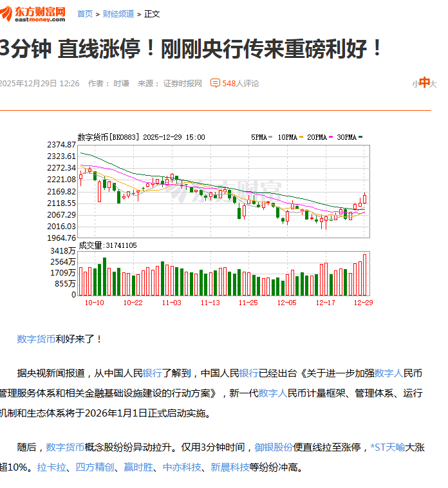Open the 首页 breadcrumb link
Screen dimensions: 448x488
[85, 14]
